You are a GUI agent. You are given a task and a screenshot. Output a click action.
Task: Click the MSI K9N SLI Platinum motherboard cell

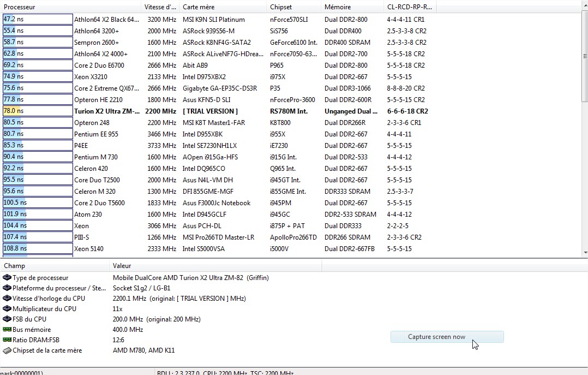214,20
